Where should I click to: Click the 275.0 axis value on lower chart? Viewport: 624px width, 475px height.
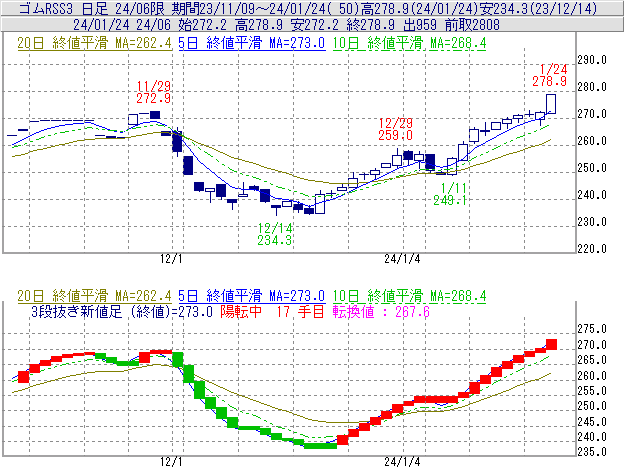(592, 329)
